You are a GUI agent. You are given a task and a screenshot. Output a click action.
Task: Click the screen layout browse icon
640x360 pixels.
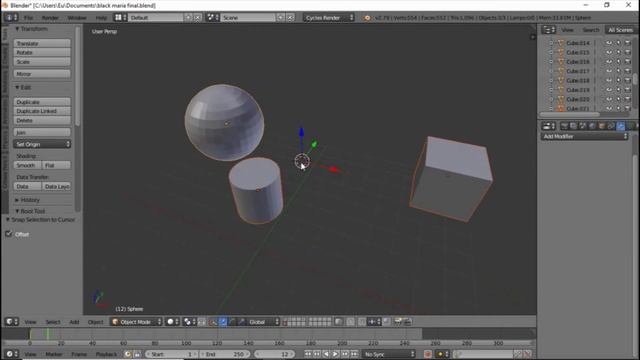[x=120, y=18]
